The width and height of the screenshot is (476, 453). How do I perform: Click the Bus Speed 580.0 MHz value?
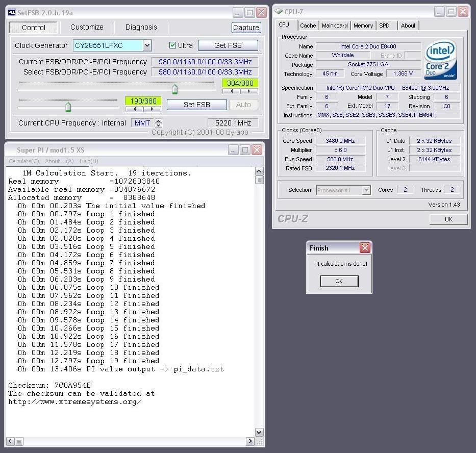[x=340, y=159]
